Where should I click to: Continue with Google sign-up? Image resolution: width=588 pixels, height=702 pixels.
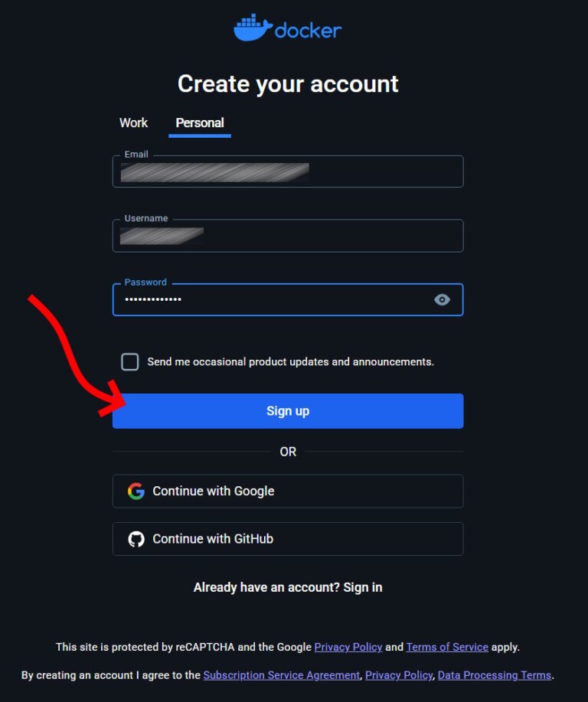click(x=288, y=491)
